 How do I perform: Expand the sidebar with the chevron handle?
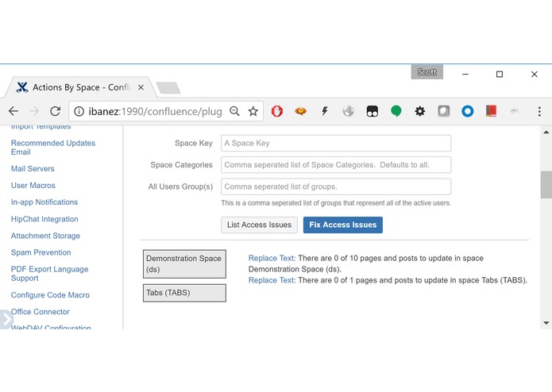click(6, 319)
